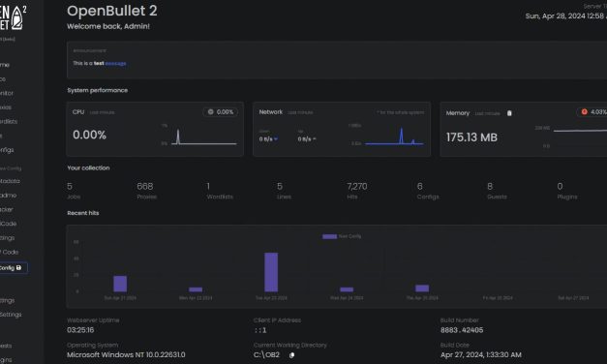Click the blue Network traffic sparkline
Viewport: 607px width, 364px height.
pos(394,136)
